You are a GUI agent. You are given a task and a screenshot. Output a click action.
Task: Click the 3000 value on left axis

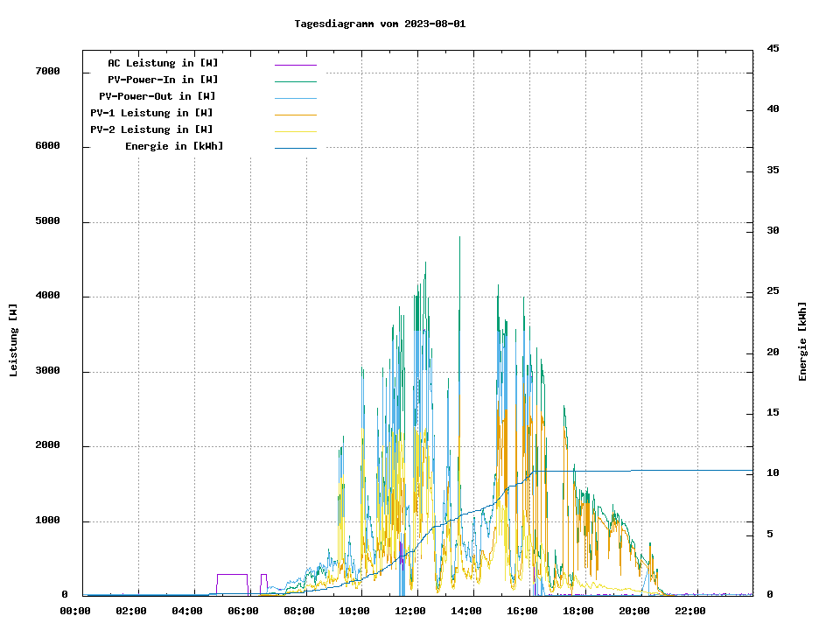(47, 371)
